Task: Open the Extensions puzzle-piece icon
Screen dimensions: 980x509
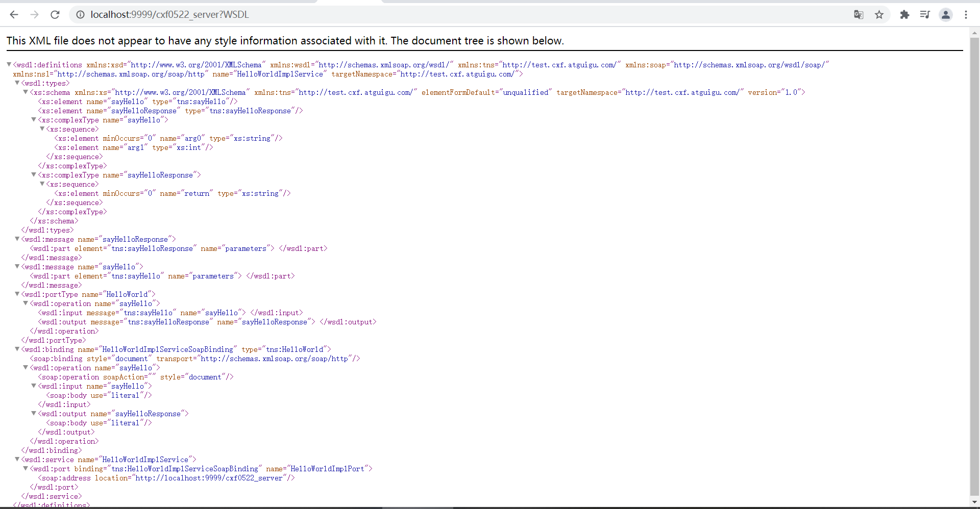Action: [x=905, y=15]
